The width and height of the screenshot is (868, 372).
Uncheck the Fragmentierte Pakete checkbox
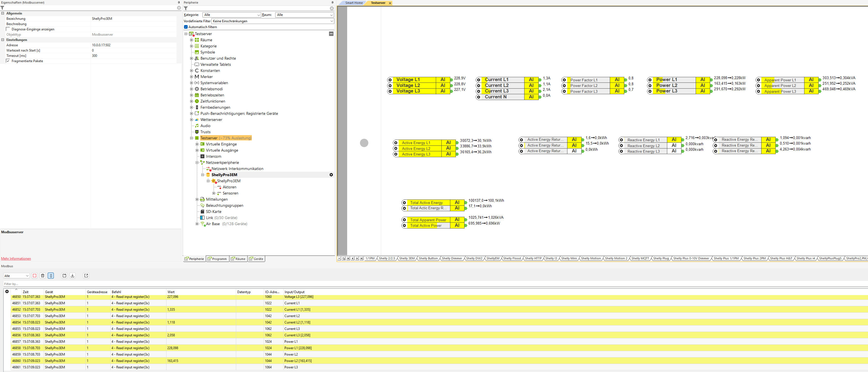tap(8, 61)
